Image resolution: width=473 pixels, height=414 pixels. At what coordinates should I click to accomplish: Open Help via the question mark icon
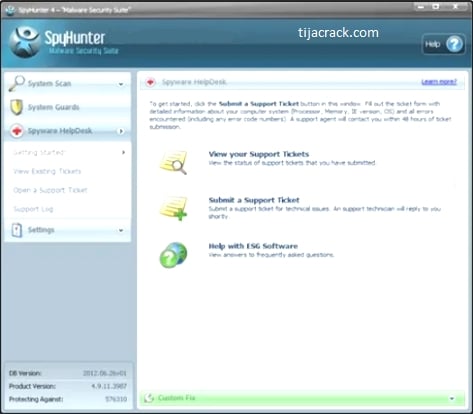[454, 44]
